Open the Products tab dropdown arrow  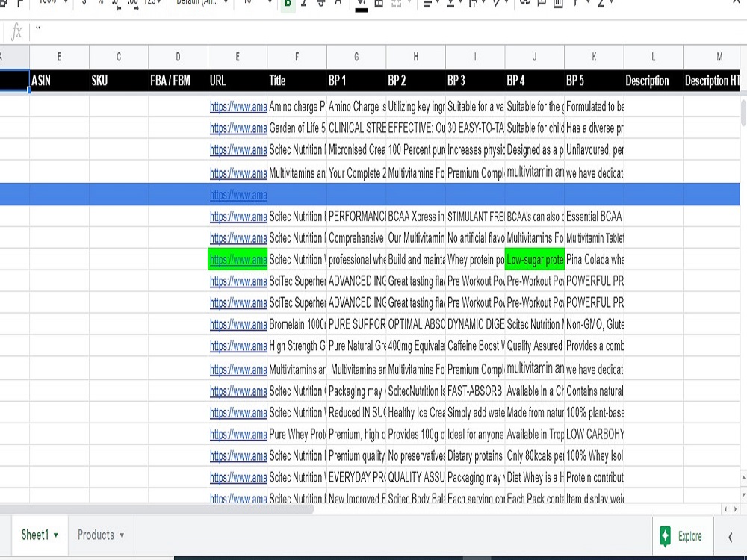tap(122, 535)
